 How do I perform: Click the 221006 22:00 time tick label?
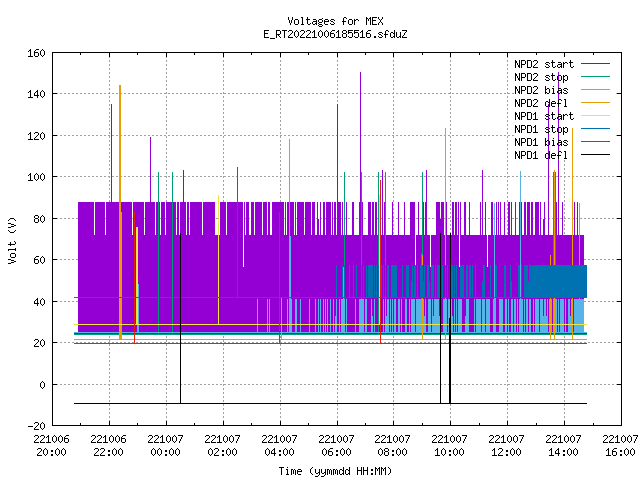[x=109, y=446]
